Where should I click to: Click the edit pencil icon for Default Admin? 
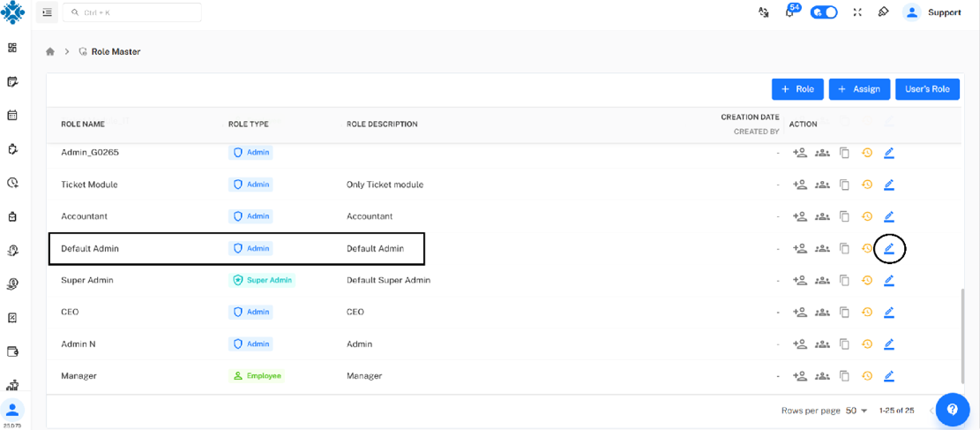pos(889,249)
